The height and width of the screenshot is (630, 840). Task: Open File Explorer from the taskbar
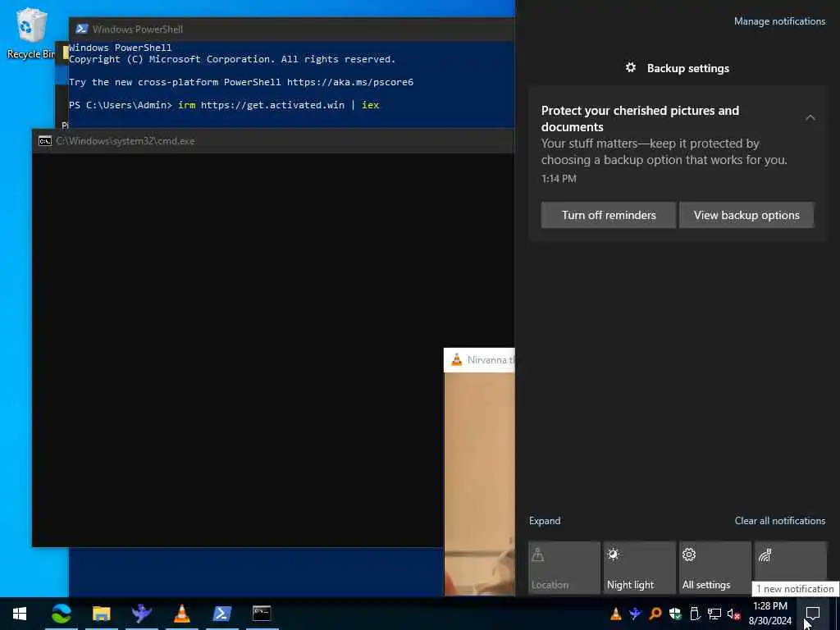pos(101,614)
